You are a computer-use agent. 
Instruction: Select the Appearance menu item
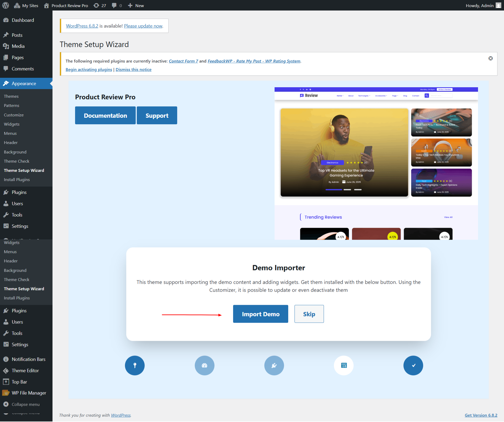coord(26,84)
